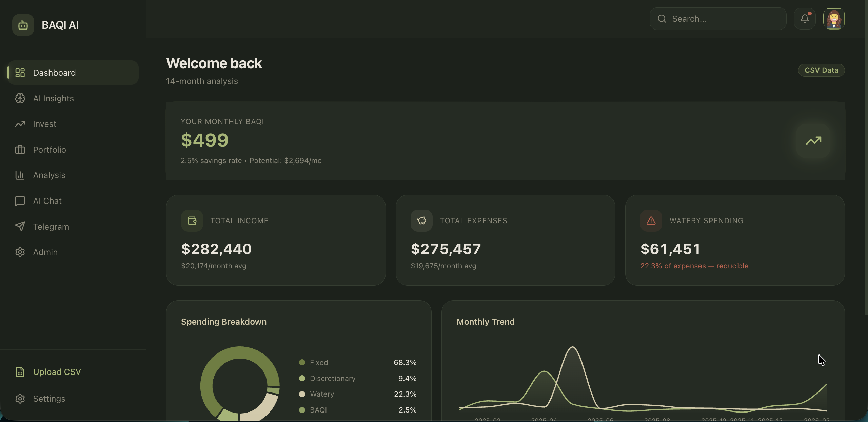Image resolution: width=868 pixels, height=422 pixels.
Task: Open the AI Chat page
Action: (x=73, y=201)
